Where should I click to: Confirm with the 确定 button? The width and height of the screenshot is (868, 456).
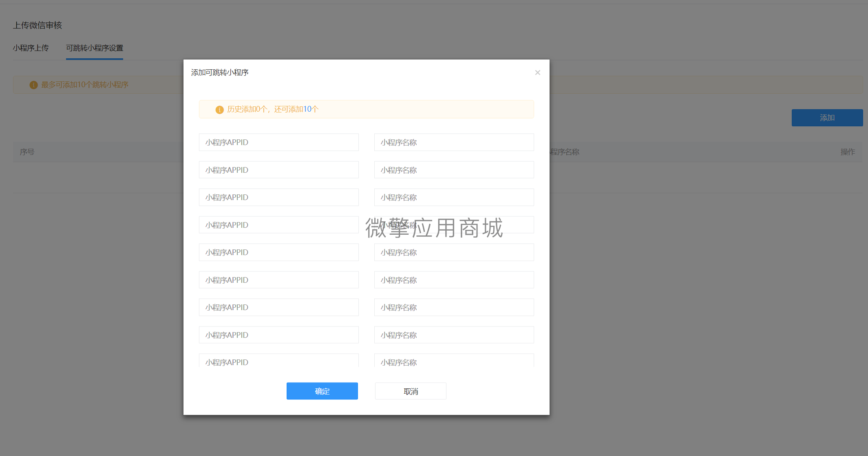click(322, 391)
